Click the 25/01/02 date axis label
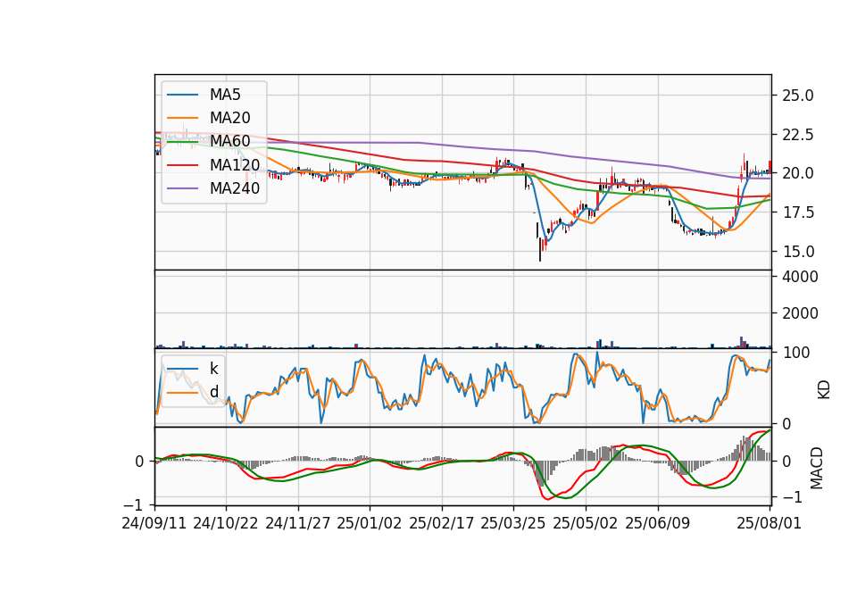This screenshot has height=616, width=857. pos(370,523)
